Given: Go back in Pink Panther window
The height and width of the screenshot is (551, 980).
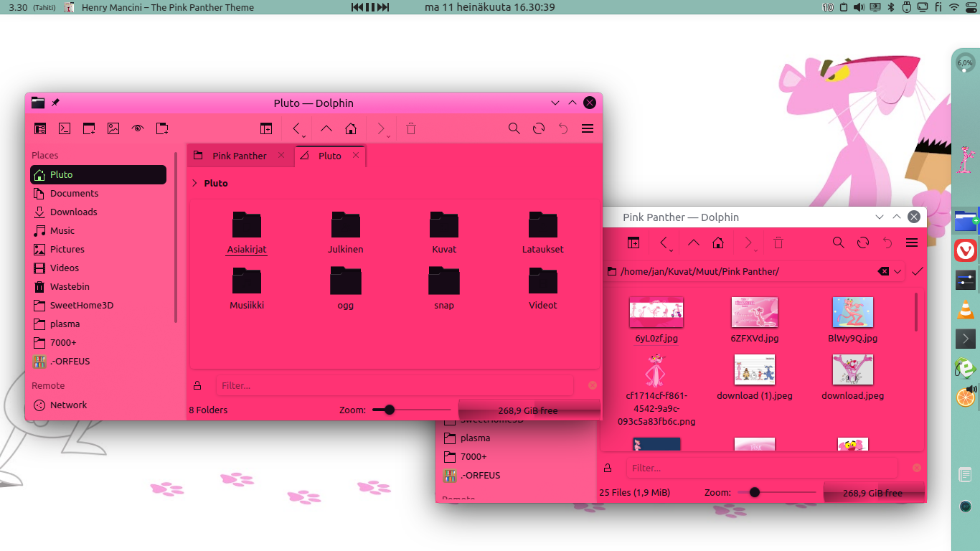Looking at the screenshot, I should 663,242.
